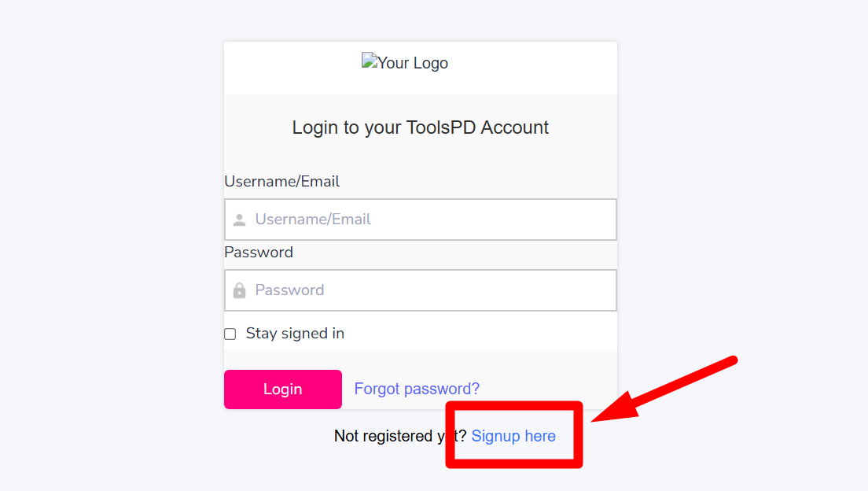Click the Password placeholder text

[289, 290]
